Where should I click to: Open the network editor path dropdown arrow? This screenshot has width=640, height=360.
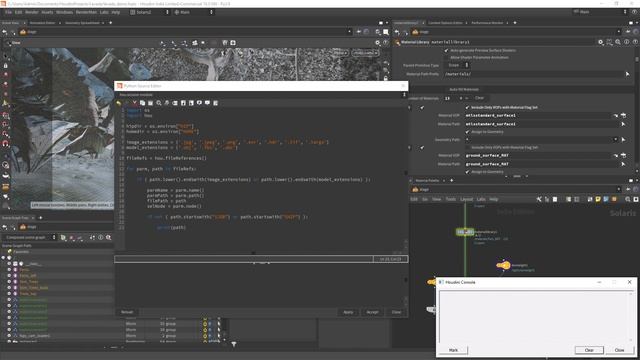[x=618, y=189]
